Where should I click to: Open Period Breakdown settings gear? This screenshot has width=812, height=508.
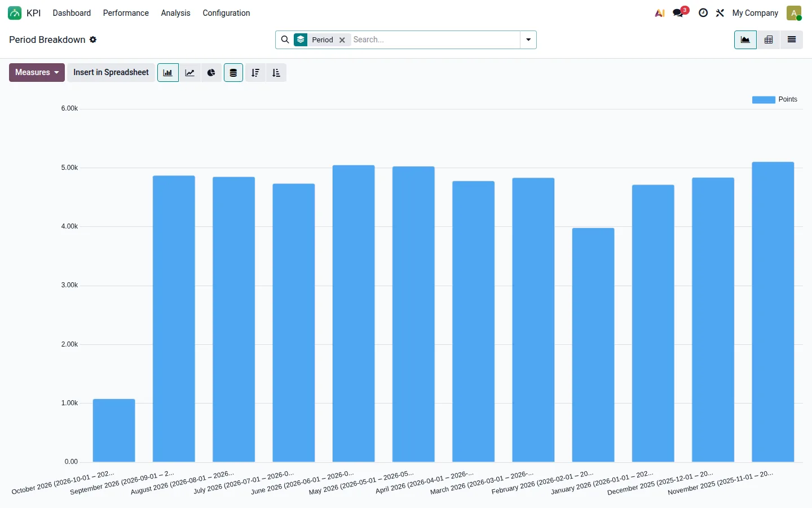93,40
